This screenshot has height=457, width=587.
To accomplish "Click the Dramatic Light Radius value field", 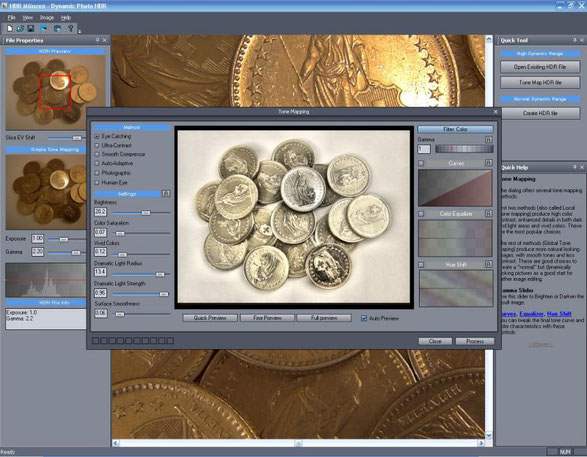I will (100, 272).
